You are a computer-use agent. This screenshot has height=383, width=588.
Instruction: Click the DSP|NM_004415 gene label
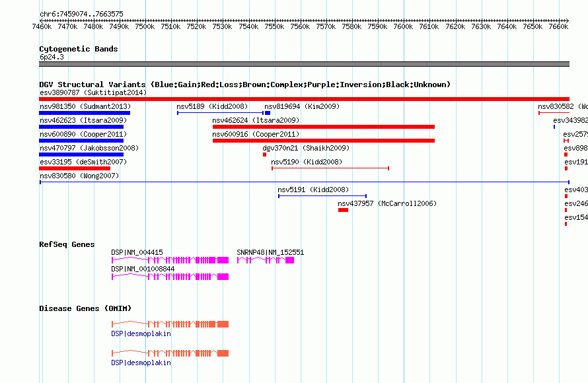pyautogui.click(x=137, y=253)
